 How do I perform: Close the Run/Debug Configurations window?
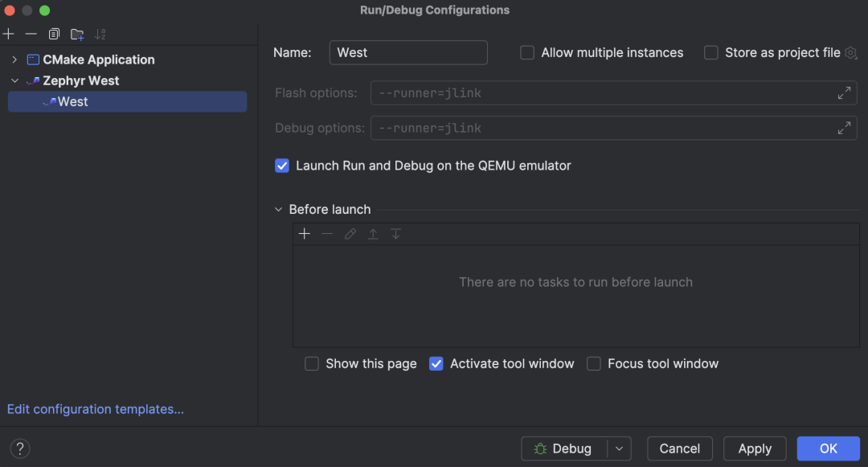pos(10,10)
